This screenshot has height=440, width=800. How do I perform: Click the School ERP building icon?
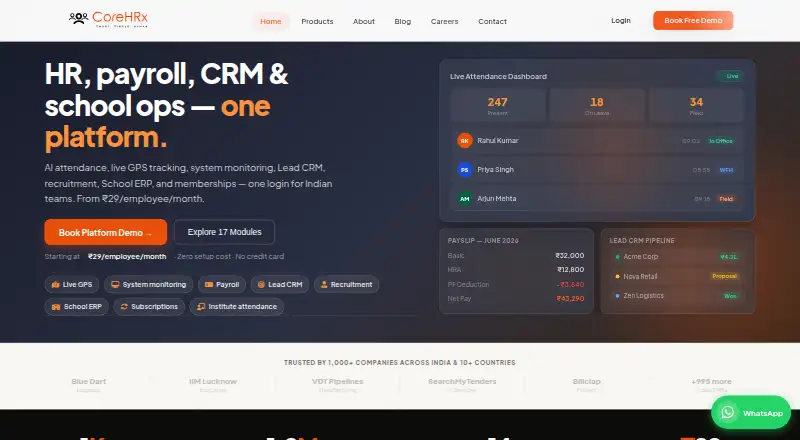click(56, 306)
